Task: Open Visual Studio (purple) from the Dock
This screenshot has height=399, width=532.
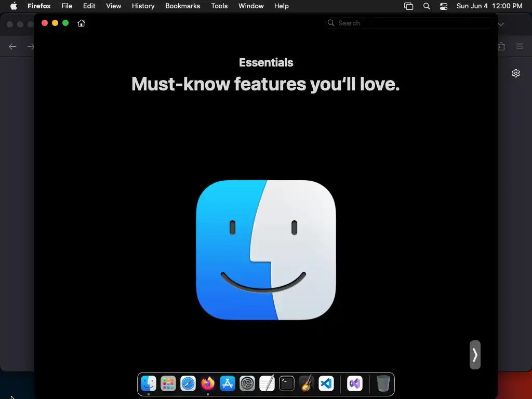Action: 354,384
